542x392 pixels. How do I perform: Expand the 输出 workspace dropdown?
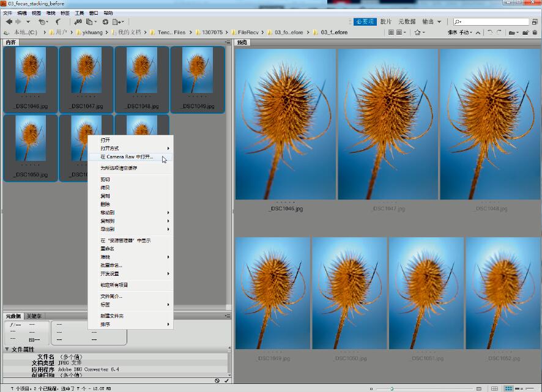439,21
